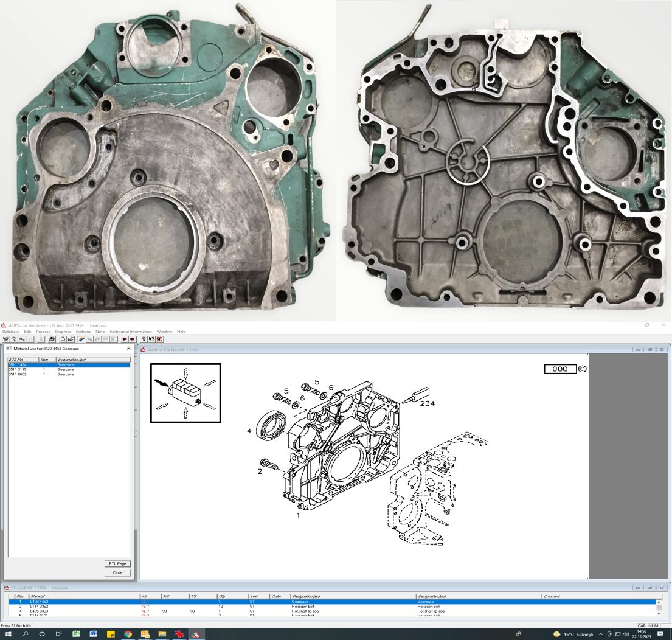Click the Material column header

pos(85,596)
